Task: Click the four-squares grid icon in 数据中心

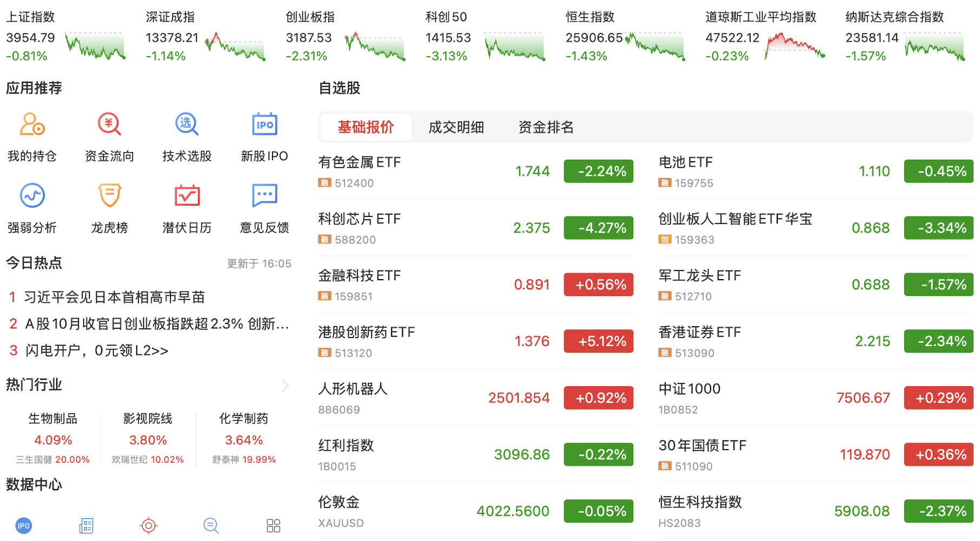Action: point(274,525)
